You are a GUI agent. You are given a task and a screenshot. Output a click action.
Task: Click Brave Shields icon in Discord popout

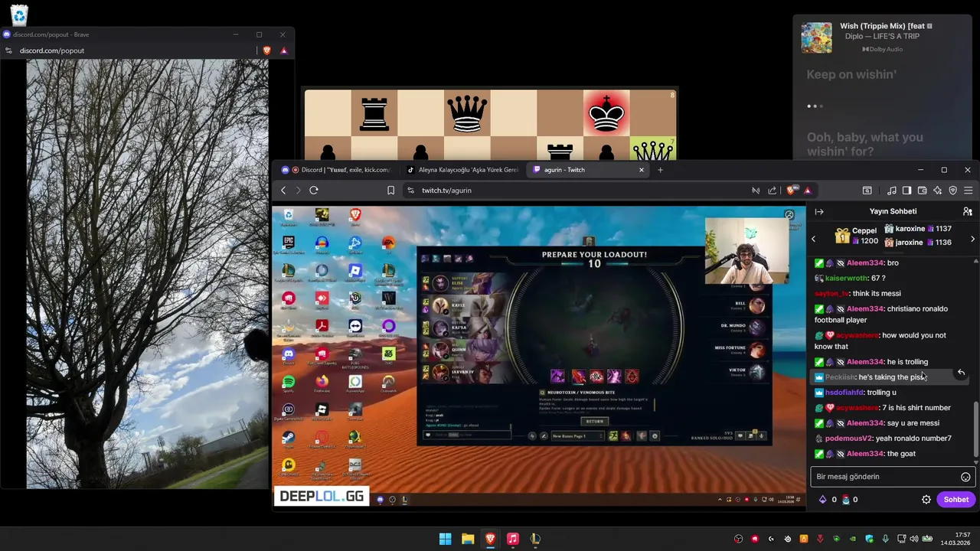(266, 51)
